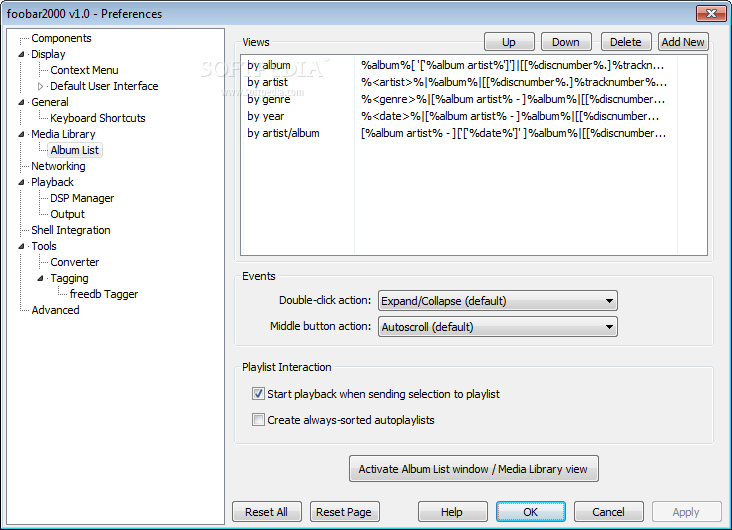Open the Default User Interface page
The image size is (732, 530).
coord(104,86)
